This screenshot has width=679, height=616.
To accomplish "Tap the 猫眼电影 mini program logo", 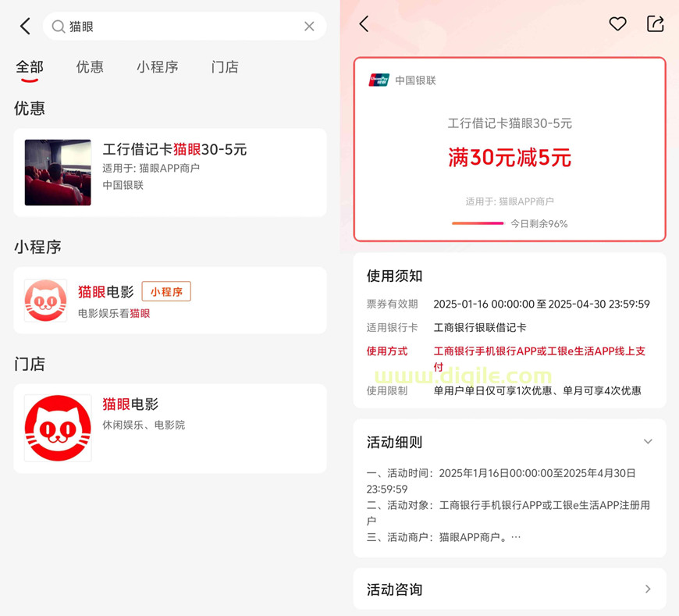I will [45, 301].
